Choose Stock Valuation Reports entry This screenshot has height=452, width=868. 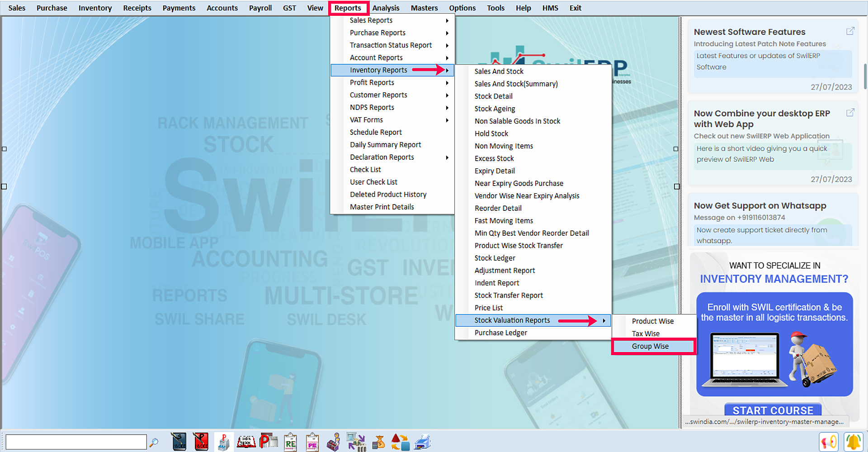533,320
